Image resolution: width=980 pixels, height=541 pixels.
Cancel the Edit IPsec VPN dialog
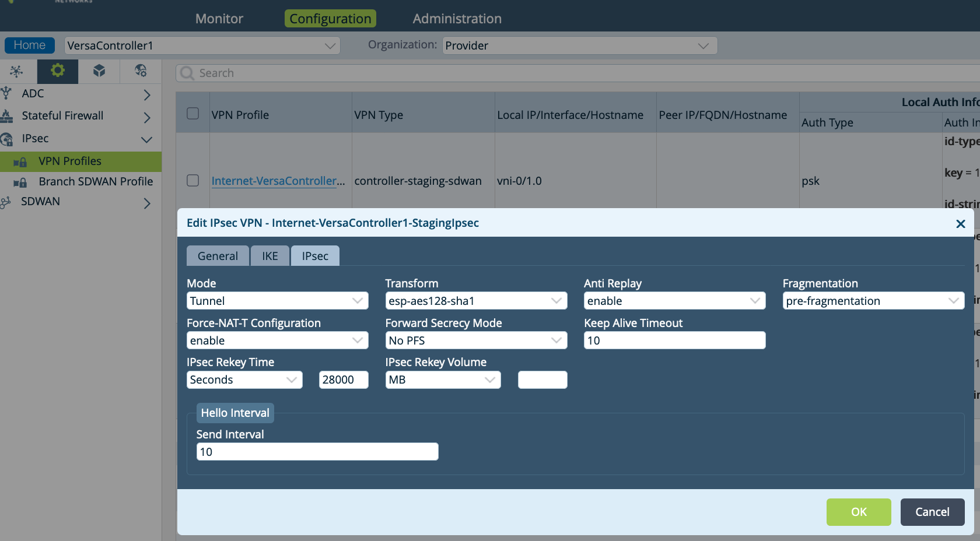pyautogui.click(x=932, y=512)
